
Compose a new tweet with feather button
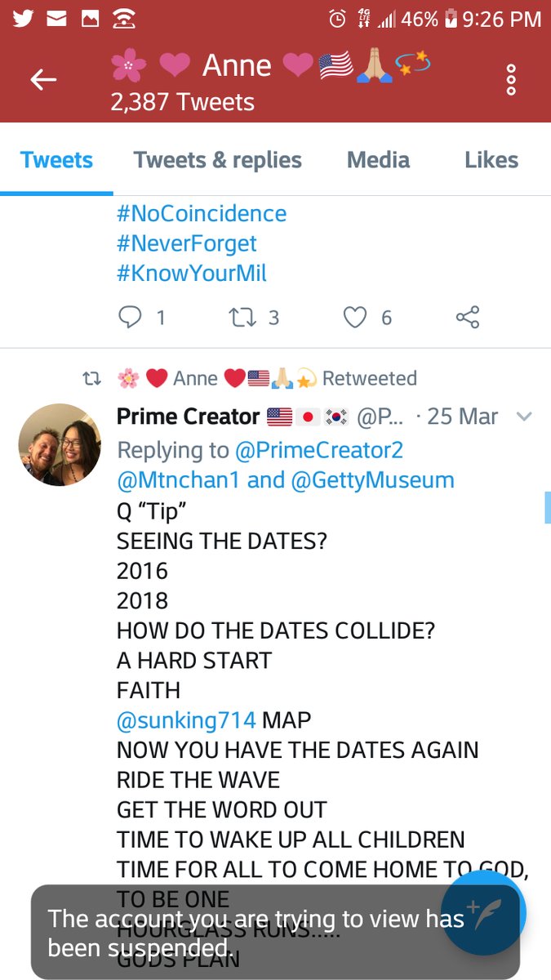click(x=482, y=912)
